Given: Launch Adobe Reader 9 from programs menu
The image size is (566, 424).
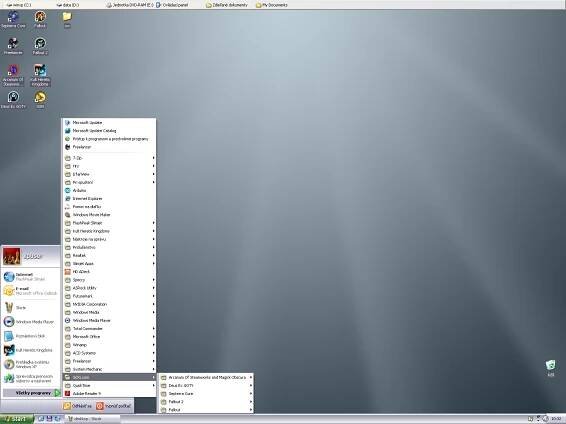Looking at the screenshot, I should 110,393.
